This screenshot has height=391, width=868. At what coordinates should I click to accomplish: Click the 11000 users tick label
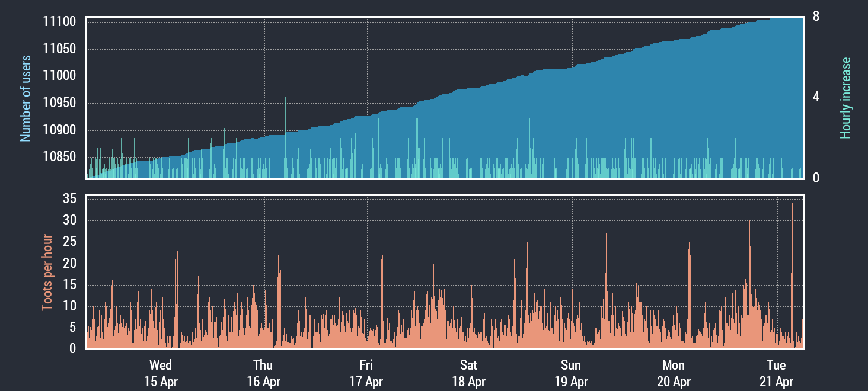click(59, 76)
